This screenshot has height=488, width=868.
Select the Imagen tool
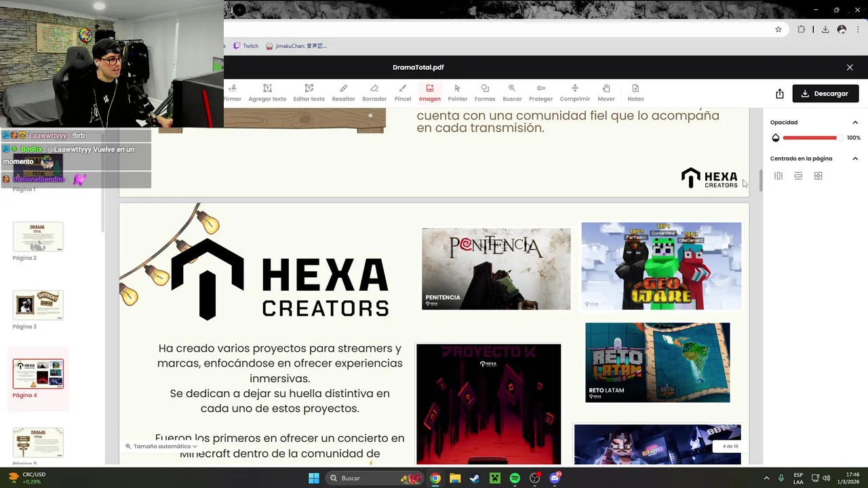click(429, 93)
